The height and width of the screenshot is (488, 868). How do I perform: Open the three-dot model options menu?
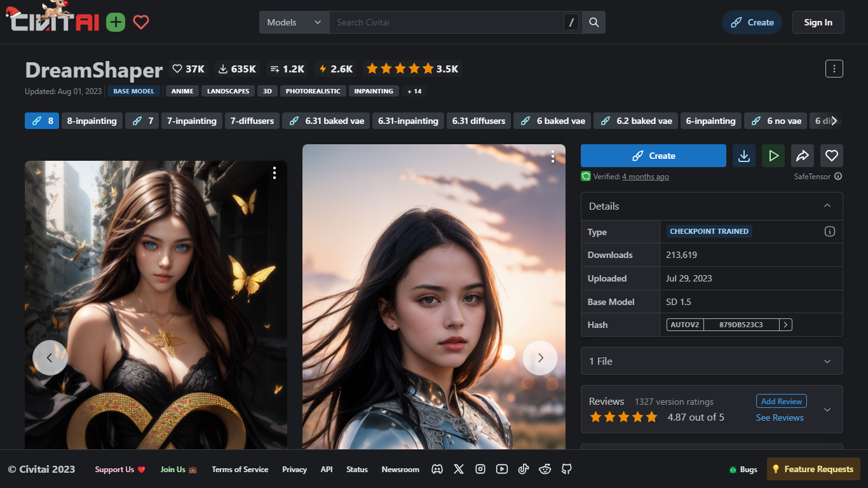coord(834,69)
